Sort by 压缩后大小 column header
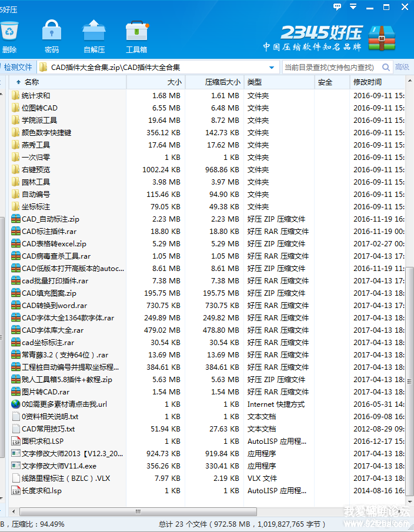Screen dimensions: 414x532 click(x=215, y=82)
